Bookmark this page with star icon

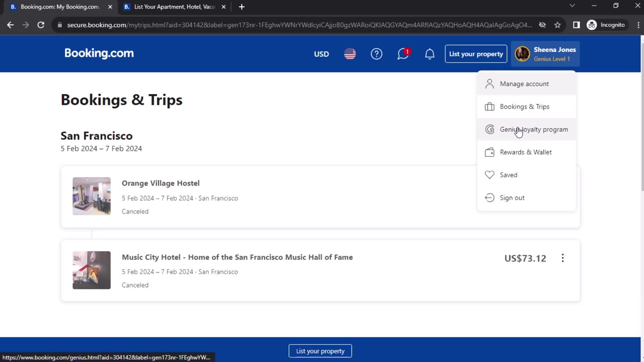coord(557,25)
